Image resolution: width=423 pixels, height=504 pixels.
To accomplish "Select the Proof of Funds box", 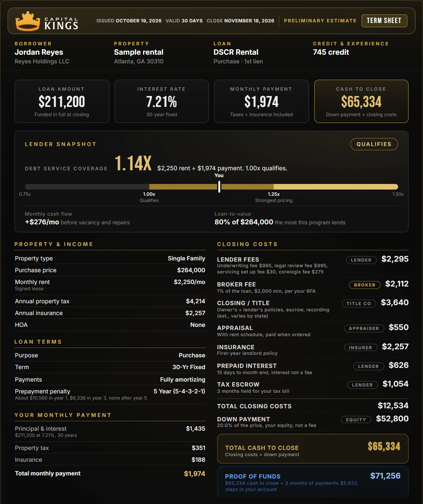I will point(313,482).
